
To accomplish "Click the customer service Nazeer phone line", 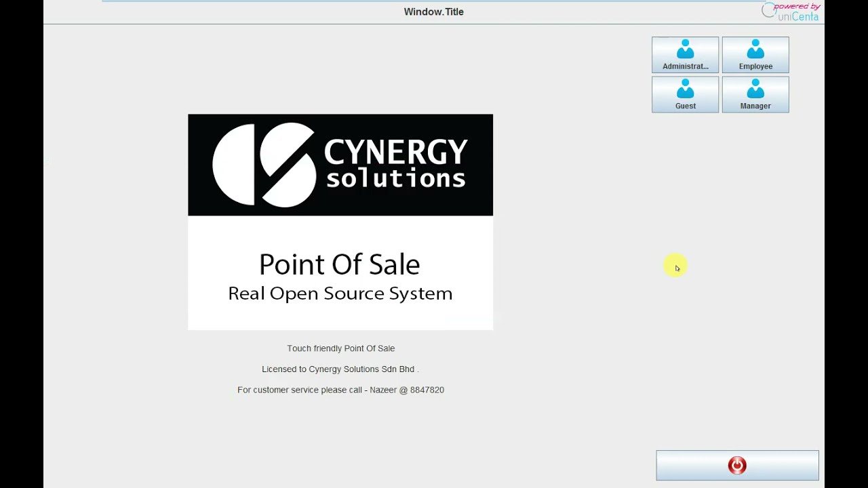I will 340,390.
